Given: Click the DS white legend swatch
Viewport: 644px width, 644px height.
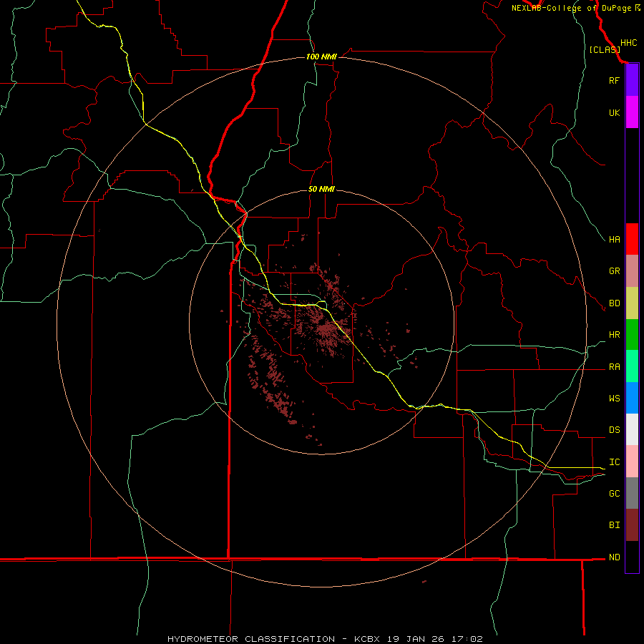Looking at the screenshot, I should [632, 429].
